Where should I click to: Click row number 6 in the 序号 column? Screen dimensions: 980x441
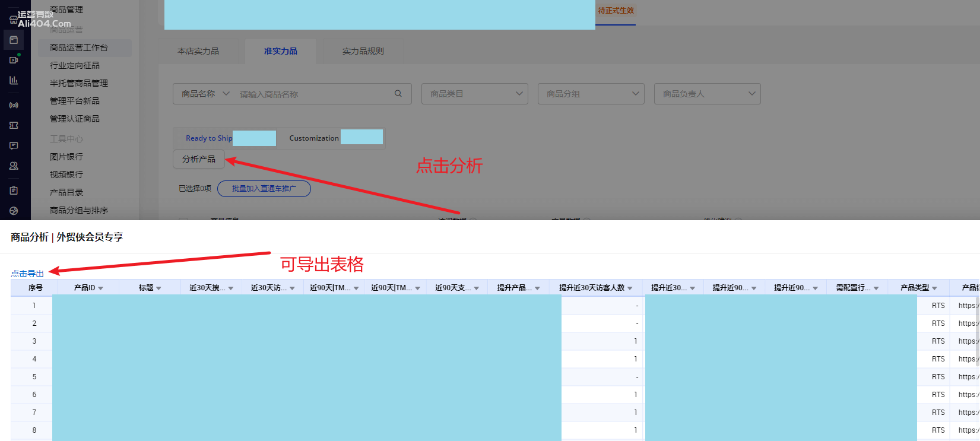coord(34,395)
